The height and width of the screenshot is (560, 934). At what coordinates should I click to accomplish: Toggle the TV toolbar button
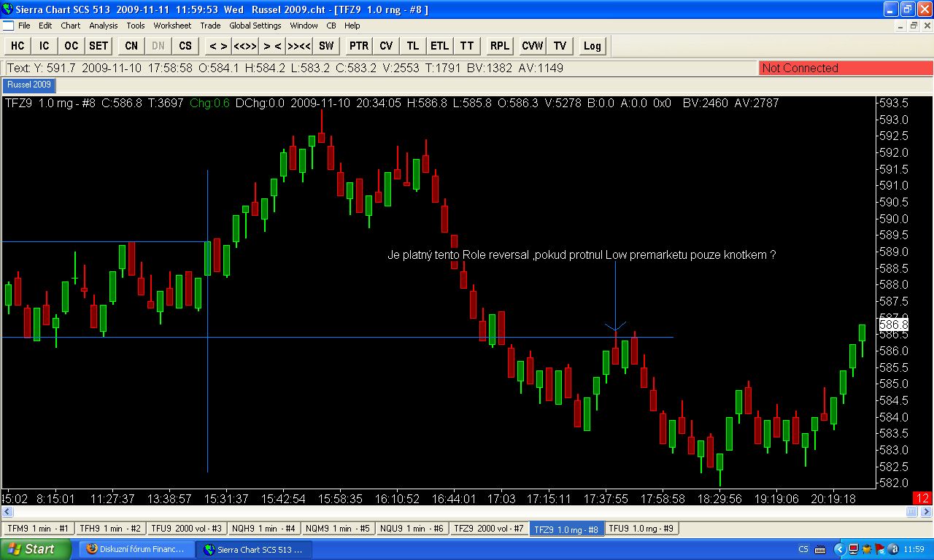560,46
